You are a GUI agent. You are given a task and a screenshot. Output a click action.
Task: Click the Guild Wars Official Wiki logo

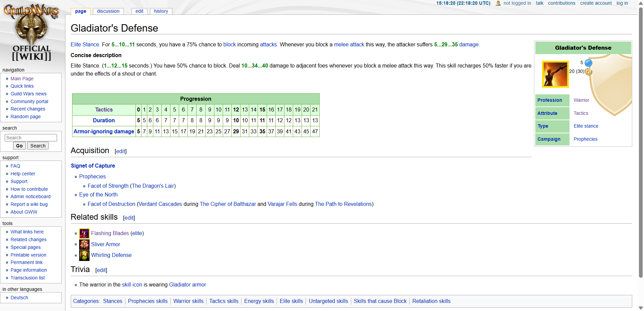[31, 33]
